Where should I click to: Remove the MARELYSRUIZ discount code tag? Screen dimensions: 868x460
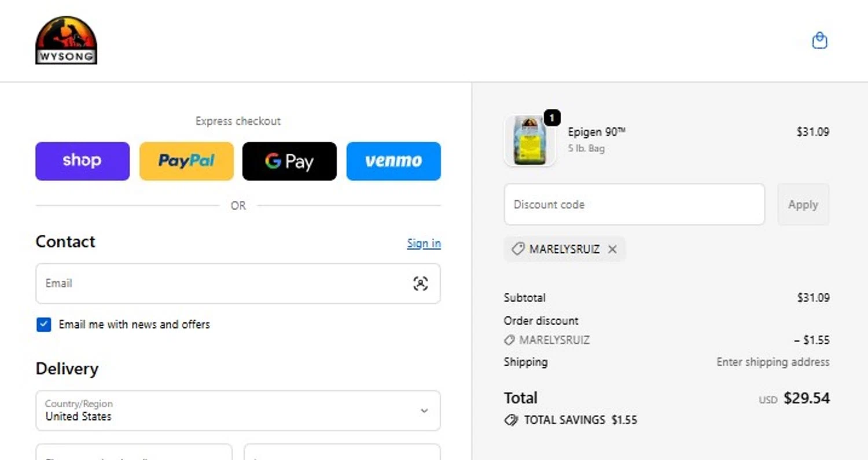(612, 249)
